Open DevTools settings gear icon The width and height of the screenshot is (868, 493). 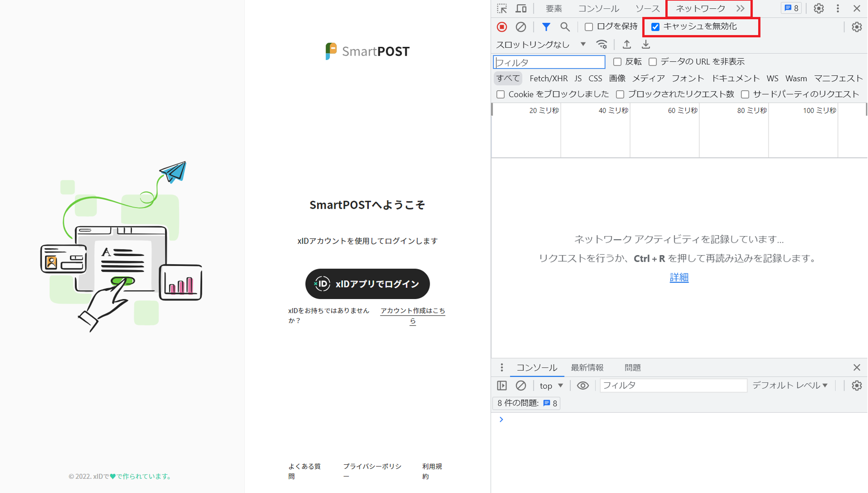click(819, 8)
